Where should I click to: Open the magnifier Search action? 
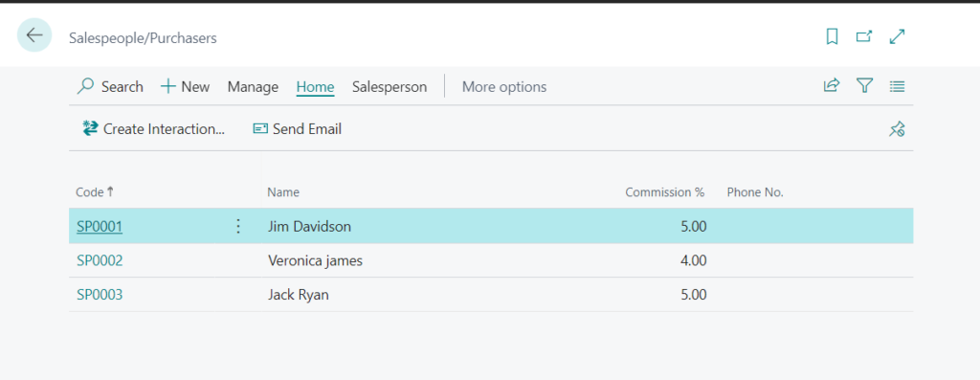click(x=110, y=87)
